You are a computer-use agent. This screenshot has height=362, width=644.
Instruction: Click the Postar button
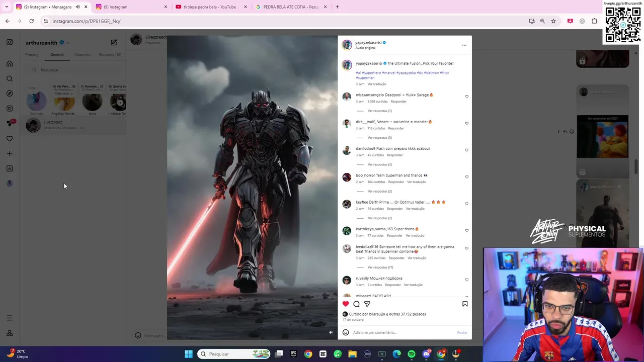(x=462, y=332)
